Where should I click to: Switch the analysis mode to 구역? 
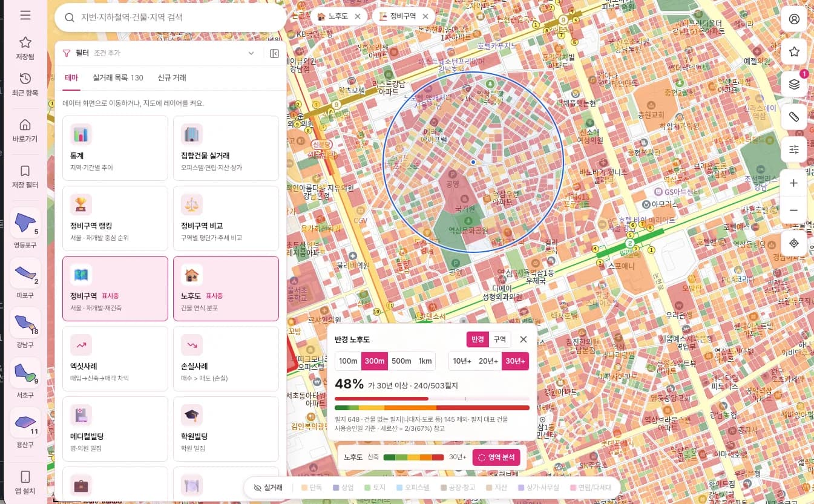500,339
